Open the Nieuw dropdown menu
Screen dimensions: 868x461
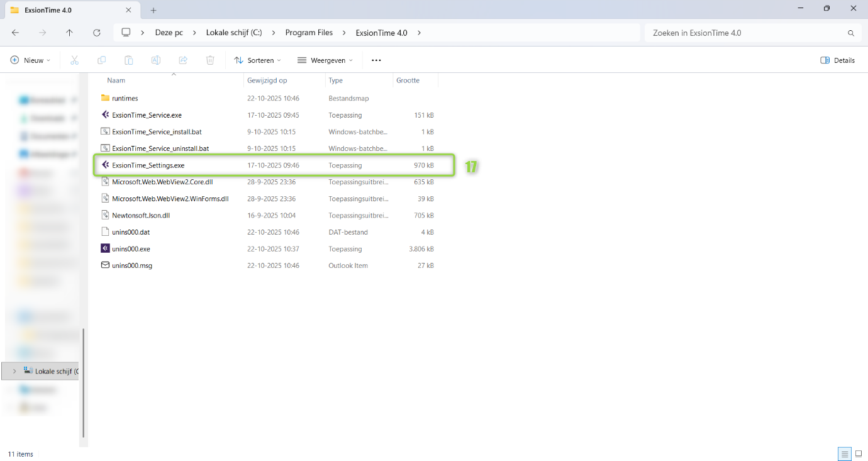(x=30, y=60)
